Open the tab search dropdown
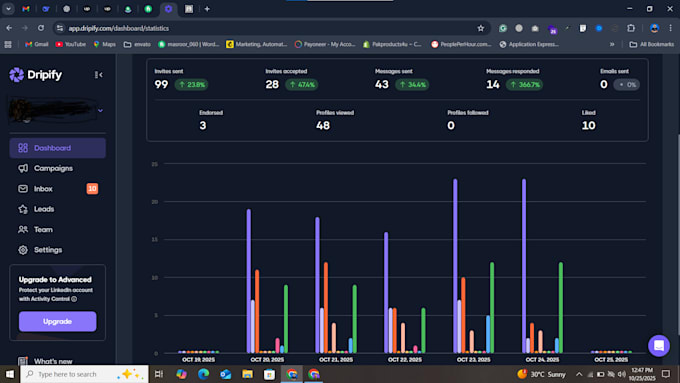This screenshot has height=383, width=680. (8, 9)
